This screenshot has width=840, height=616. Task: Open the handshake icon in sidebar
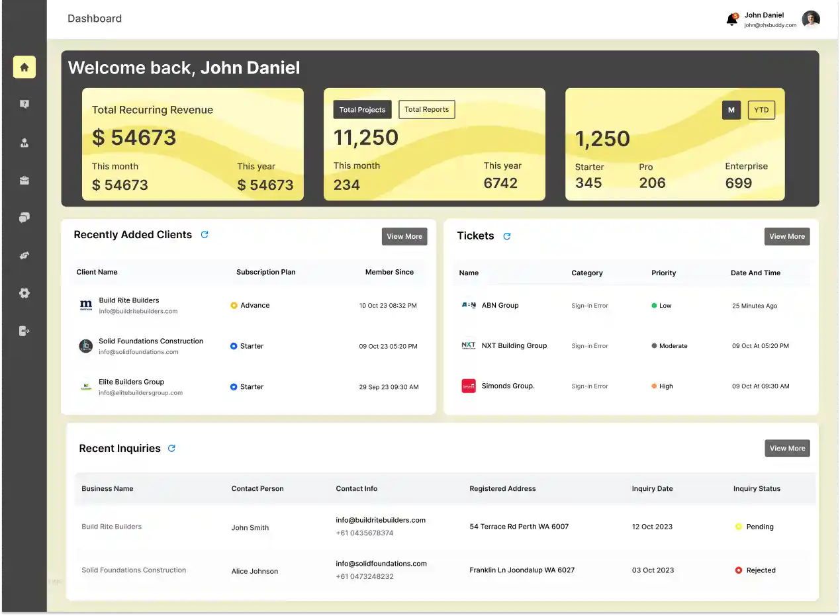click(x=24, y=255)
